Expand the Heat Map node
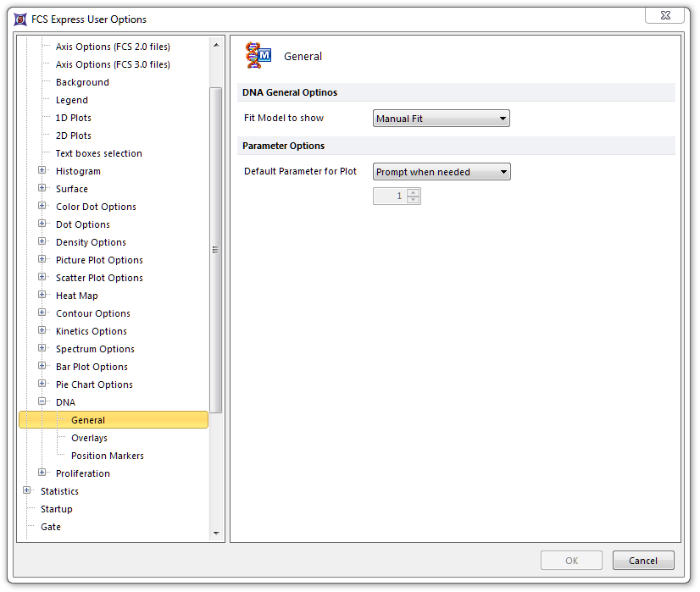The image size is (700, 592). [42, 295]
